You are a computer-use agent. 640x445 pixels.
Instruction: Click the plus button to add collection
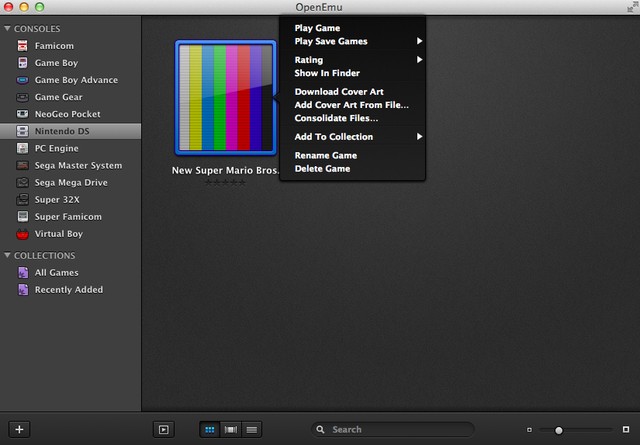point(20,429)
